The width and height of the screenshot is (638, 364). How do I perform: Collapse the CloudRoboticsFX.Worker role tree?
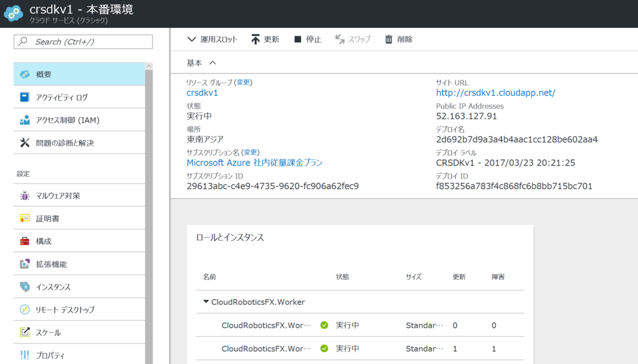206,302
